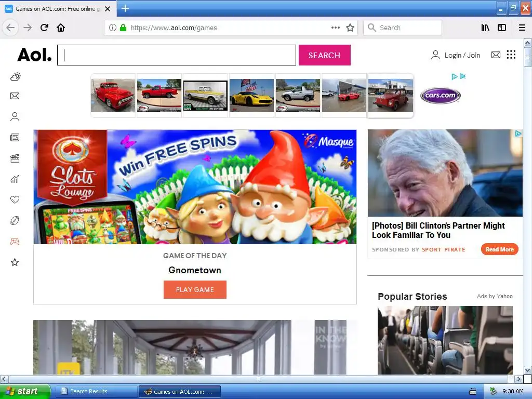Screen dimensions: 532x399
Task: Click the yellow Corvette ad thumbnail
Action: click(251, 96)
